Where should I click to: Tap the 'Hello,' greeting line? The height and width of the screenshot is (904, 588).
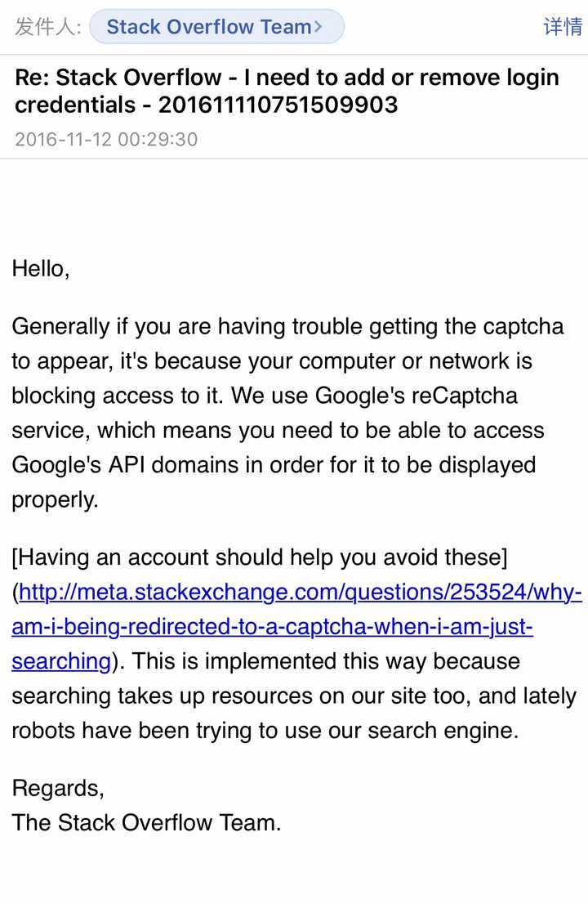41,269
